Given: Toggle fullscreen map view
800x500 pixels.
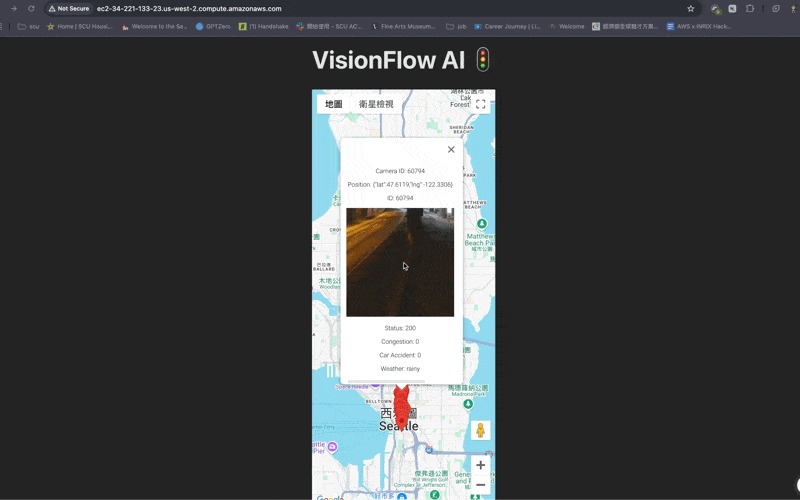Looking at the screenshot, I should coord(480,104).
